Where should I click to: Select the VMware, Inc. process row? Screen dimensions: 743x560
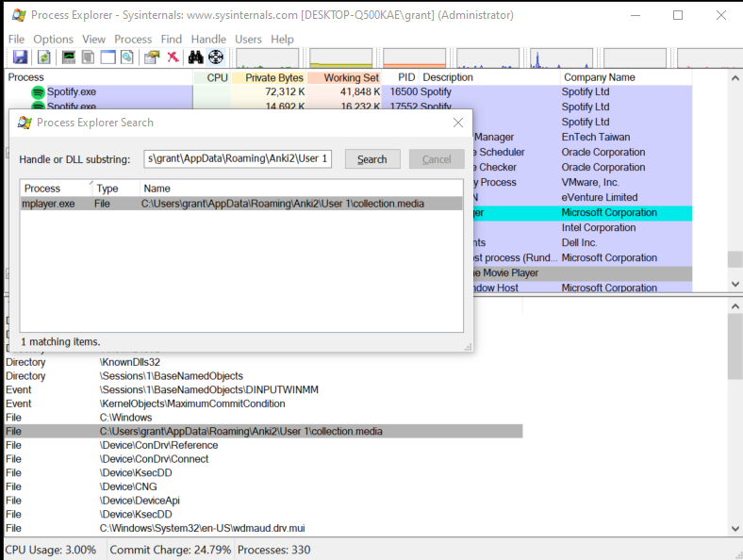(x=583, y=182)
